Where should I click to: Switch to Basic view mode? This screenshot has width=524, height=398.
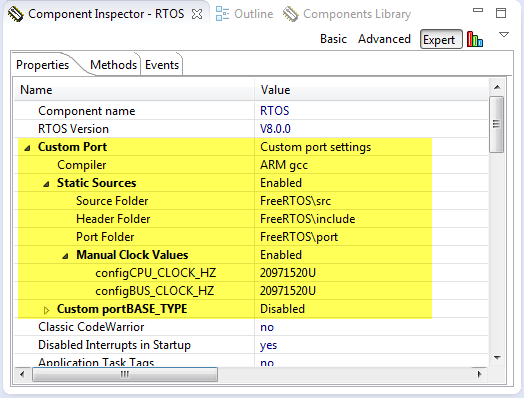click(x=333, y=39)
